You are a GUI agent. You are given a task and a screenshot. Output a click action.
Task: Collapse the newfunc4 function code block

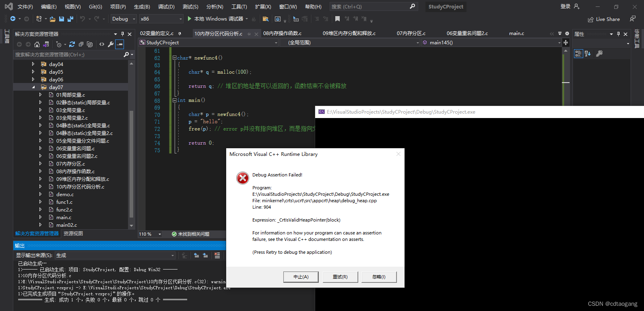pyautogui.click(x=174, y=58)
